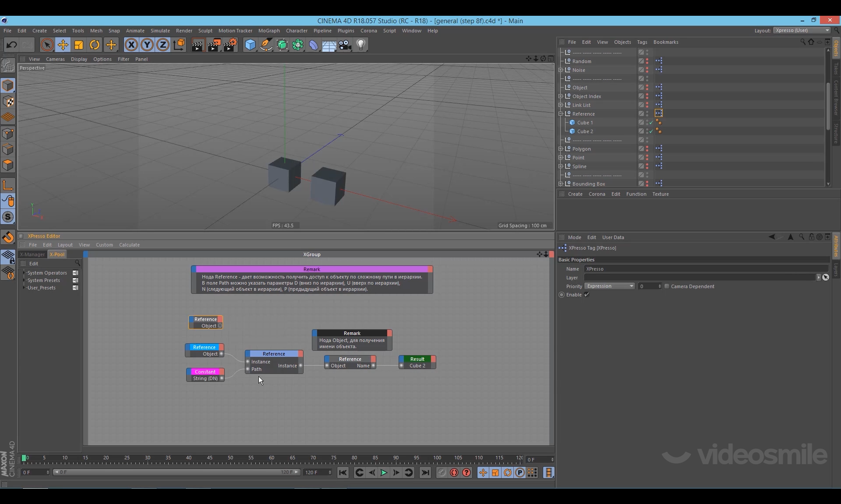Enable Camera Dependent checkbox
The height and width of the screenshot is (504, 841).
coord(667,286)
